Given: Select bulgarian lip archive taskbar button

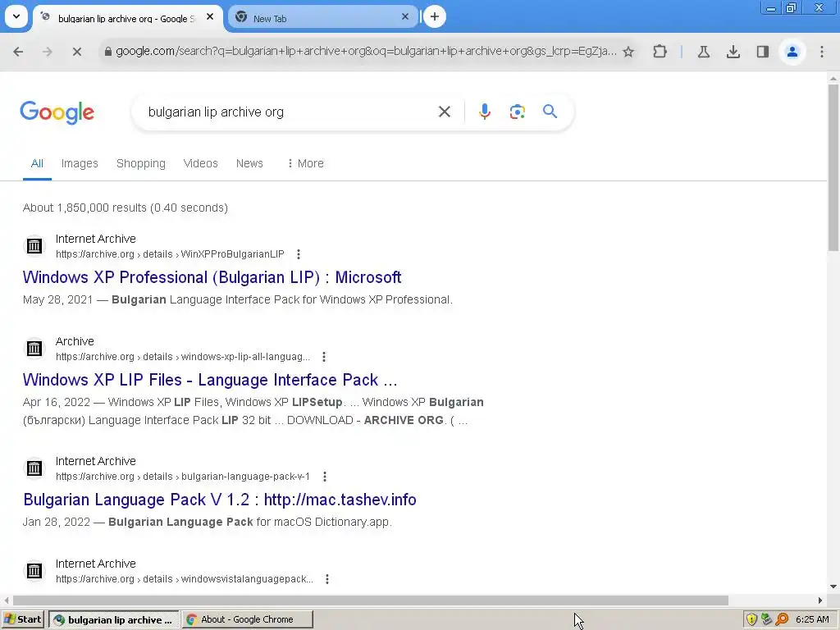Looking at the screenshot, I should [x=114, y=619].
